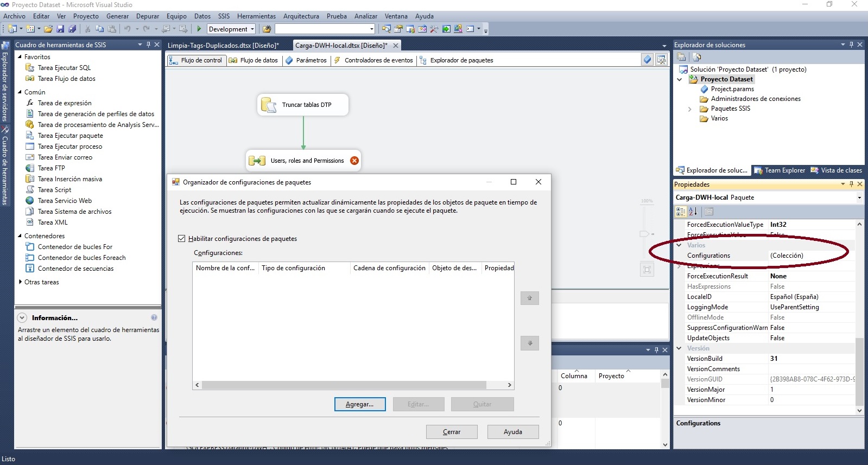
Task: Click the Agregar... button
Action: [360, 404]
